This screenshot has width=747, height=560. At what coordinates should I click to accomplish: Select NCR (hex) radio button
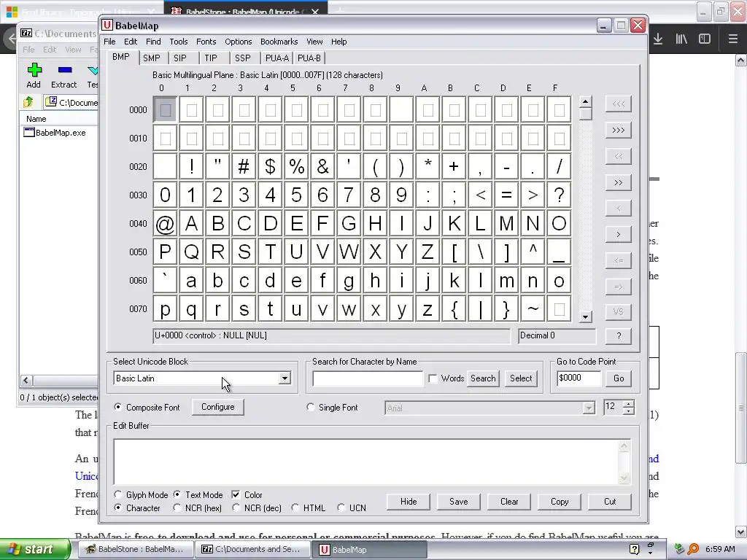click(x=177, y=508)
